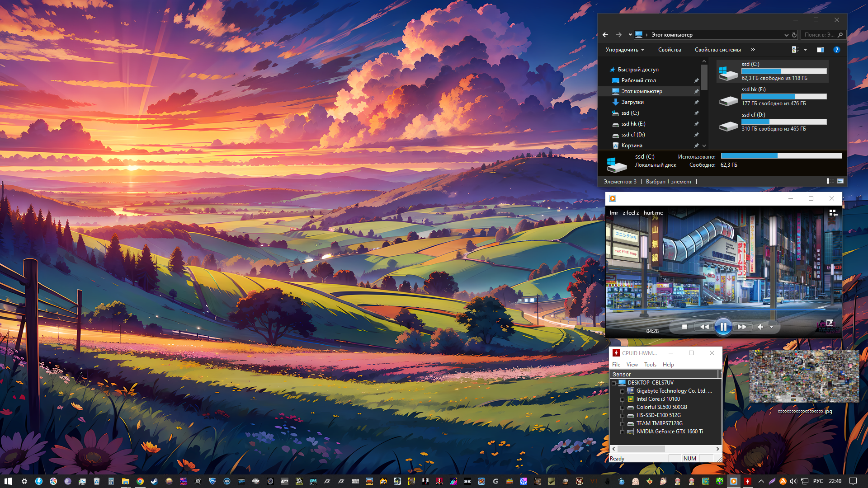The width and height of the screenshot is (868, 488).
Task: Open Tools menu in HWMonitor
Action: (650, 365)
